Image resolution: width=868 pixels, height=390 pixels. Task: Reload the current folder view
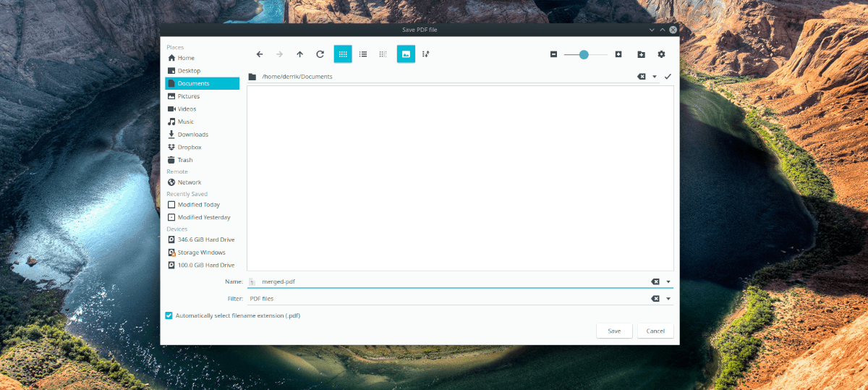(x=320, y=54)
